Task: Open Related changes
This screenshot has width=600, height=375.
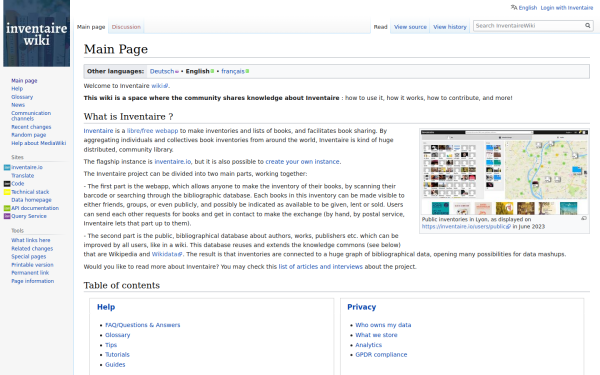Action: pyautogui.click(x=32, y=249)
